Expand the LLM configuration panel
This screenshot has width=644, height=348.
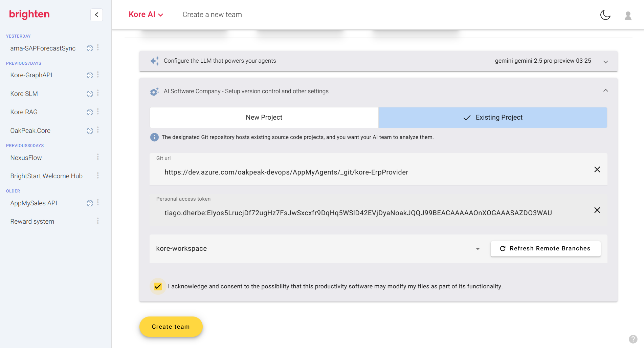(x=605, y=61)
